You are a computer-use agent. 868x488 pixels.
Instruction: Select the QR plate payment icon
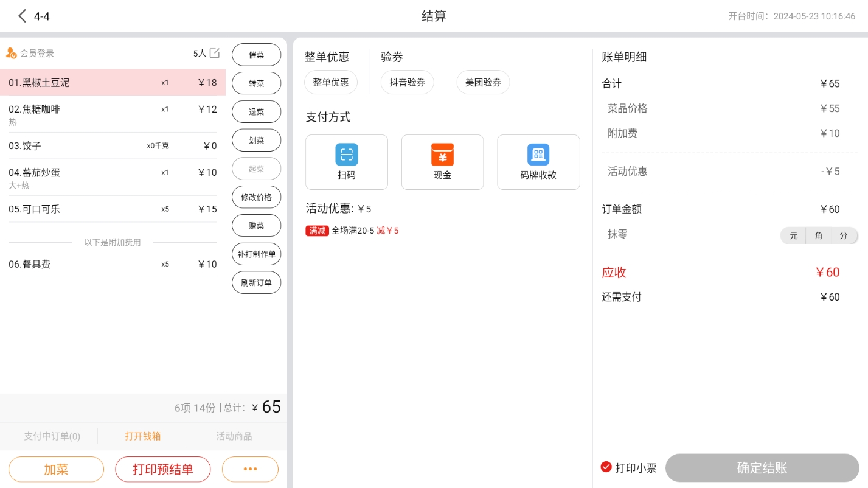538,155
